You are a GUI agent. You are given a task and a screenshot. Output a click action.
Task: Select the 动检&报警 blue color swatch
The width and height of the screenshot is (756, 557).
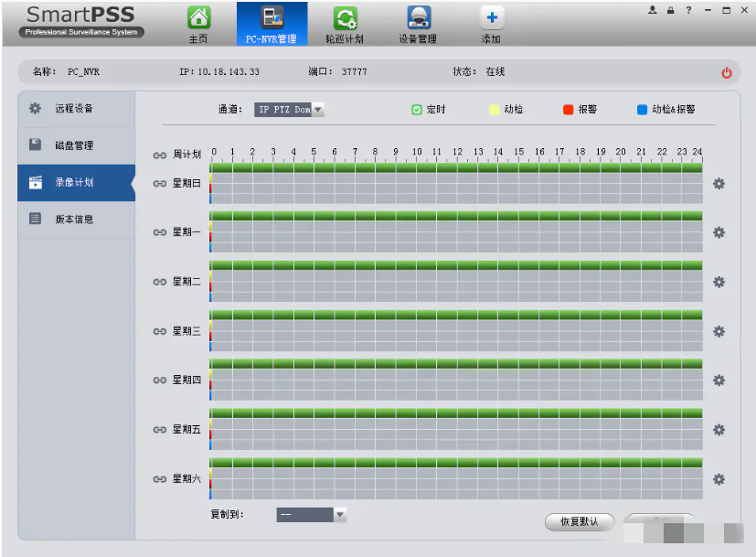click(x=642, y=110)
